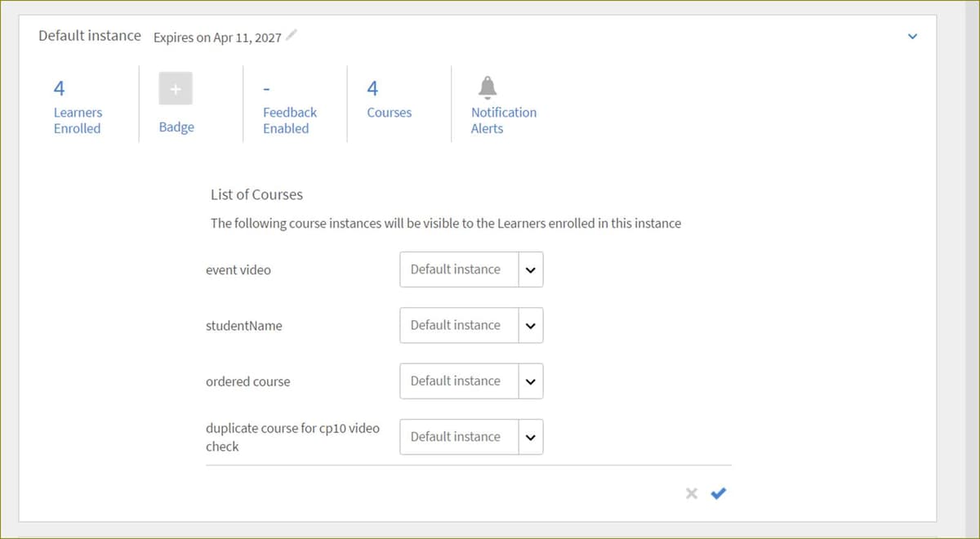Image resolution: width=980 pixels, height=539 pixels.
Task: Click the Expires on Apr 11, 2027 text
Action: pyautogui.click(x=216, y=37)
